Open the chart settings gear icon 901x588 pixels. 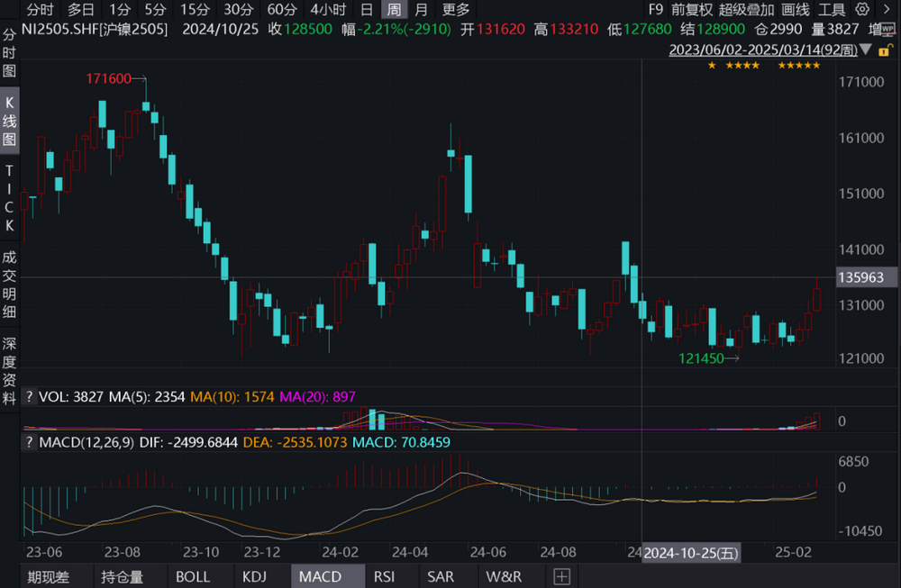[x=863, y=10]
